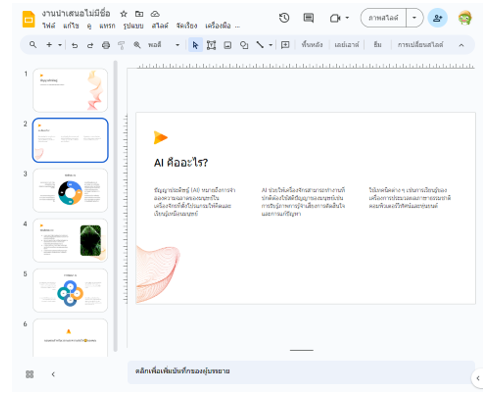
Task: Insert an image from toolbar
Action: [227, 45]
